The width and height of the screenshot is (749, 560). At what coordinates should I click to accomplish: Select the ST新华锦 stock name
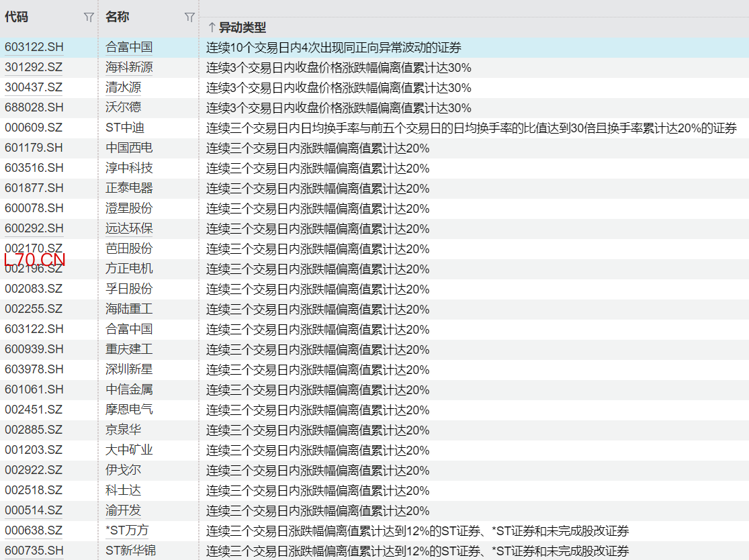(x=130, y=551)
